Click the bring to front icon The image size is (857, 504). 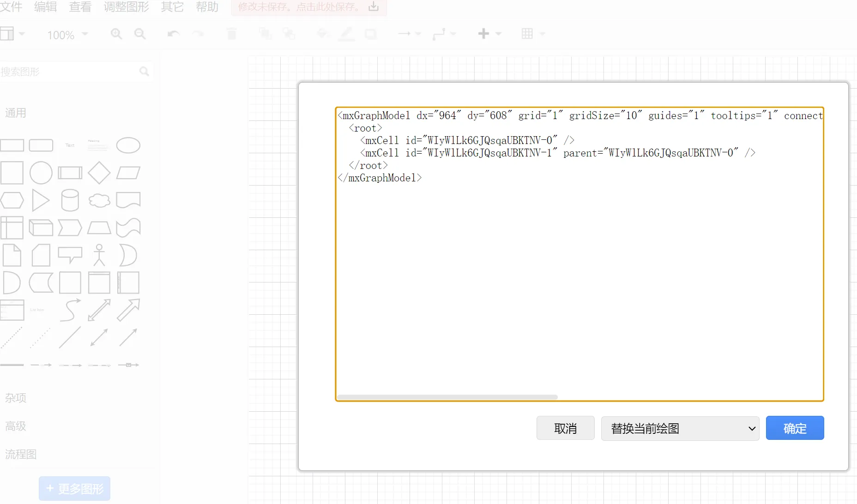265,34
